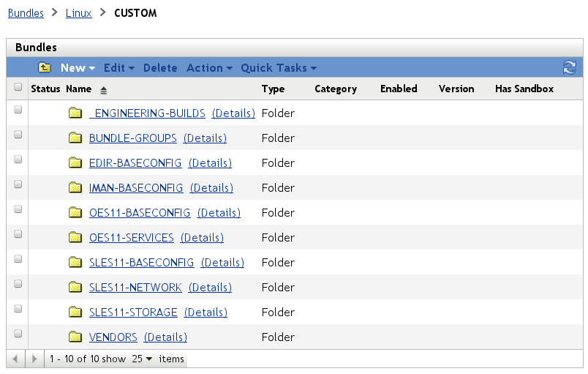The image size is (588, 374).
Task: Click the OES11-SERVICES folder icon
Action: point(75,238)
